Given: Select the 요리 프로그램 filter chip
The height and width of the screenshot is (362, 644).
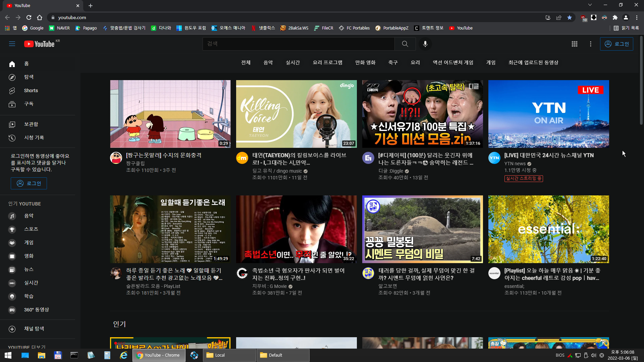Looking at the screenshot, I should pyautogui.click(x=328, y=63).
